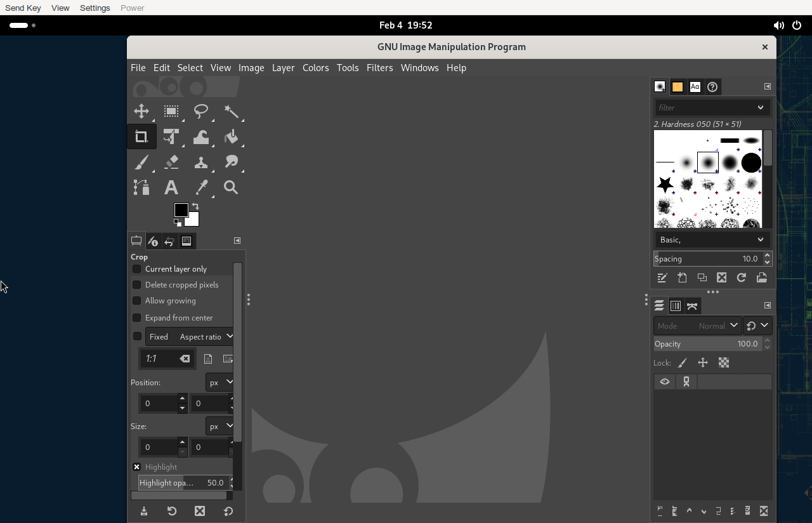
Task: Switch to the Fonts tab
Action: pyautogui.click(x=695, y=87)
